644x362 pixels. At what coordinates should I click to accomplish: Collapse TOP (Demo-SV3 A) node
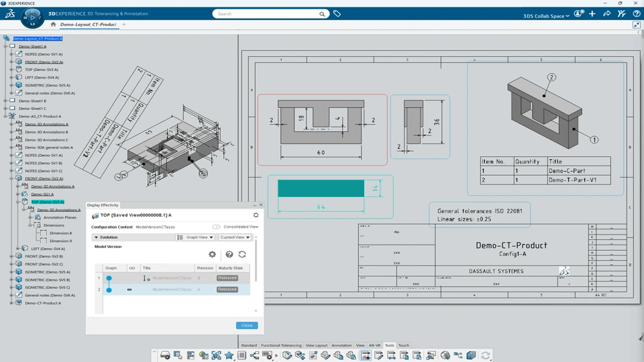coord(17,202)
